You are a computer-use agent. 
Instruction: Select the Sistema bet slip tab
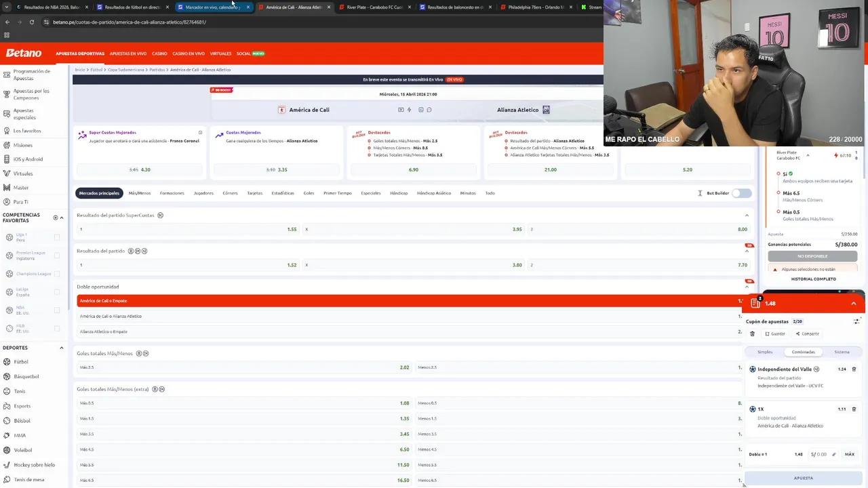[x=842, y=352]
